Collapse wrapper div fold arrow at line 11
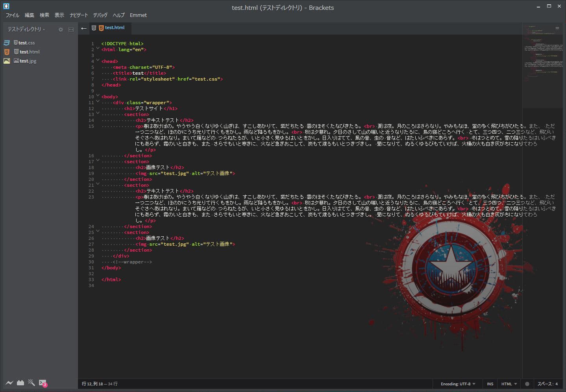The height and width of the screenshot is (392, 566). (98, 101)
